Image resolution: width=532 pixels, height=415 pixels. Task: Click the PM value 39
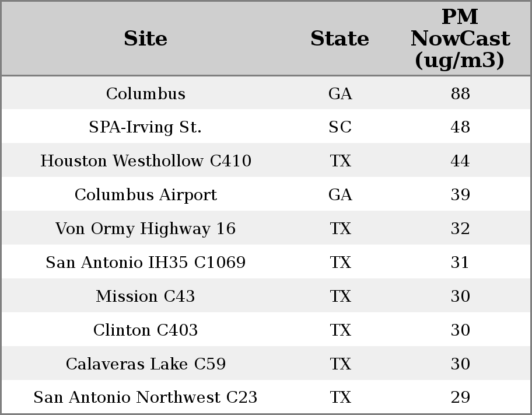pyautogui.click(x=460, y=195)
